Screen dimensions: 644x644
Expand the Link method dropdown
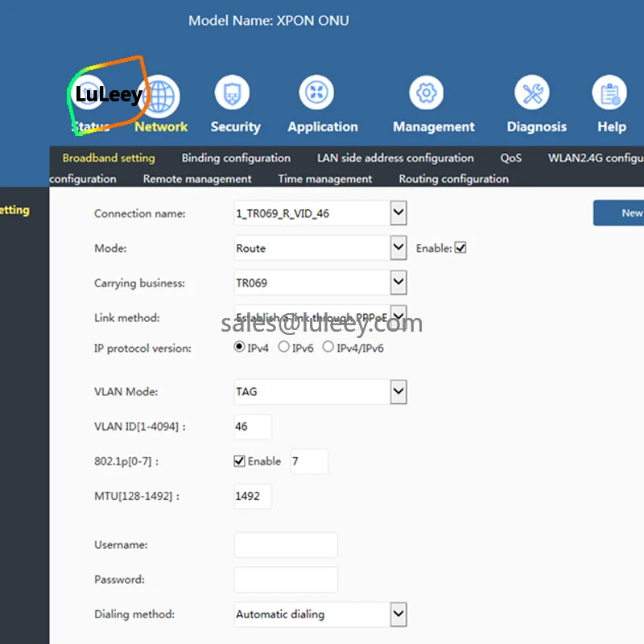click(398, 316)
